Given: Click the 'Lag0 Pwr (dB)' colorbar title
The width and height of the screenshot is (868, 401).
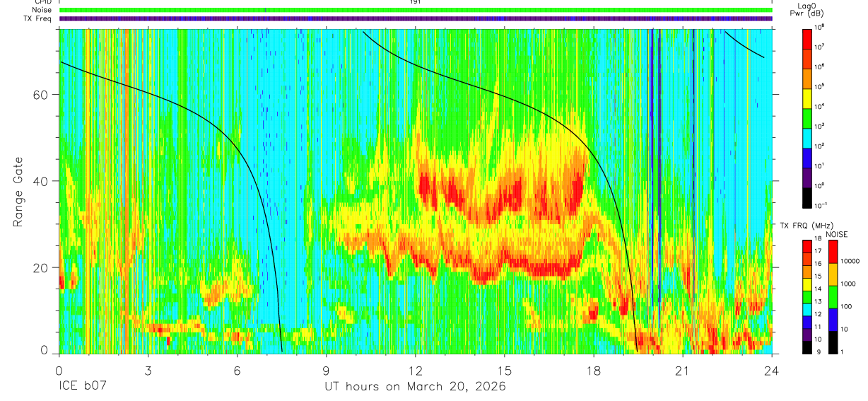Looking at the screenshot, I should pos(809,9).
